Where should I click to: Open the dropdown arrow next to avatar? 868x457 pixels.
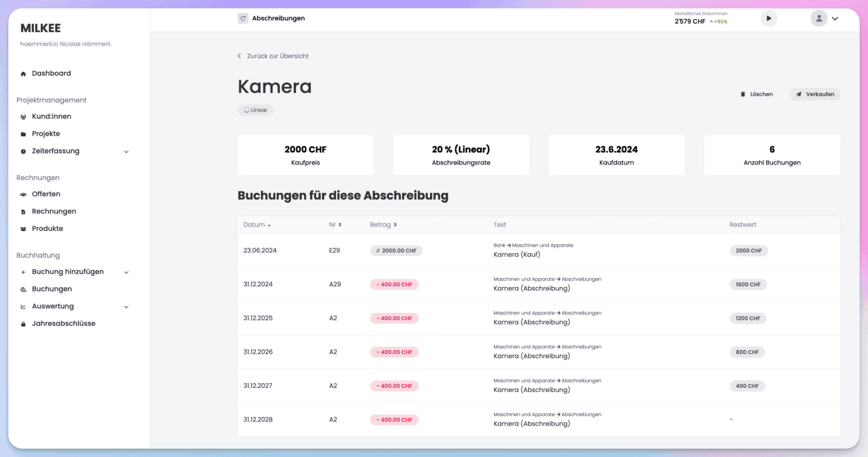tap(835, 19)
